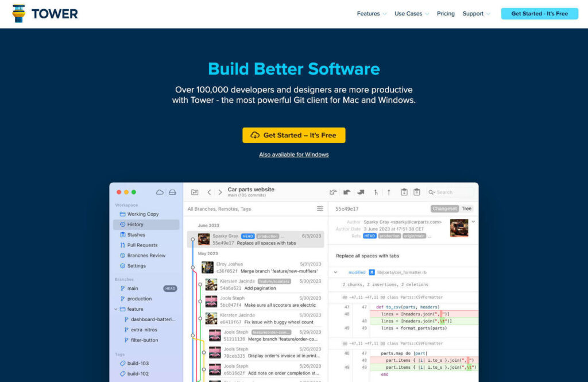
Task: Select the extra-nitros branch
Action: (x=146, y=330)
